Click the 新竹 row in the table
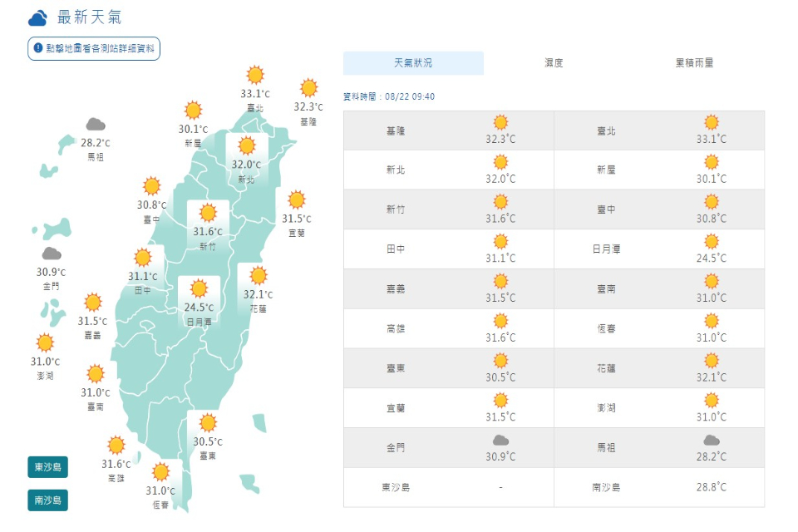The width and height of the screenshot is (798, 532). pos(449,209)
